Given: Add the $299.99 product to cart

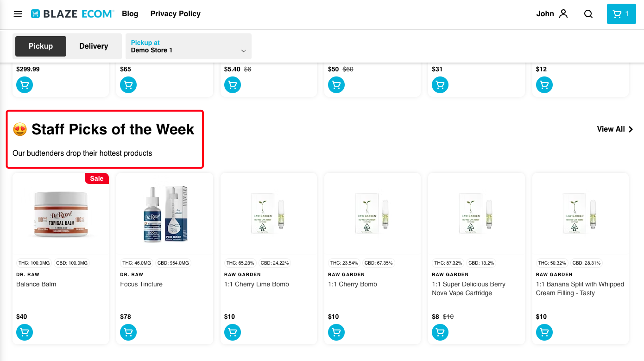Looking at the screenshot, I should pyautogui.click(x=25, y=85).
